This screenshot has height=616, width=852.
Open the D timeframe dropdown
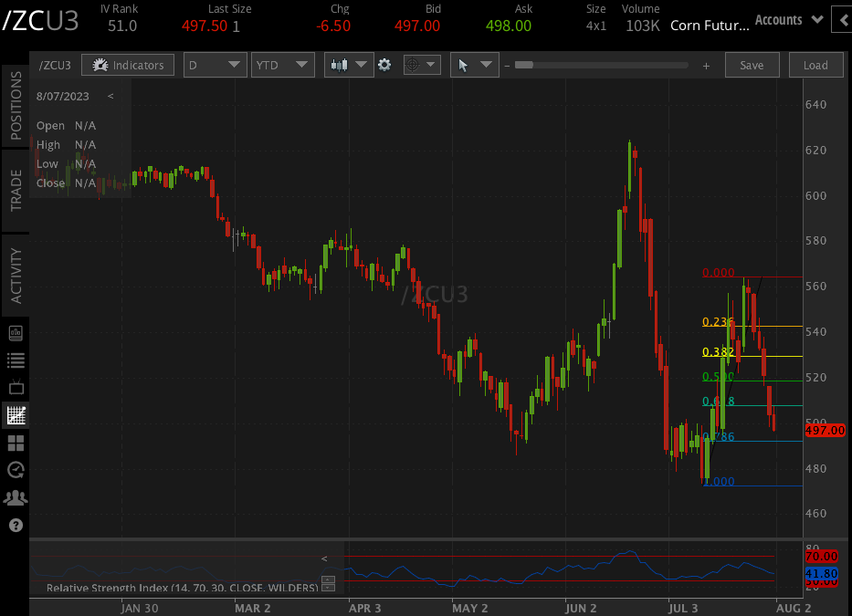pyautogui.click(x=215, y=65)
